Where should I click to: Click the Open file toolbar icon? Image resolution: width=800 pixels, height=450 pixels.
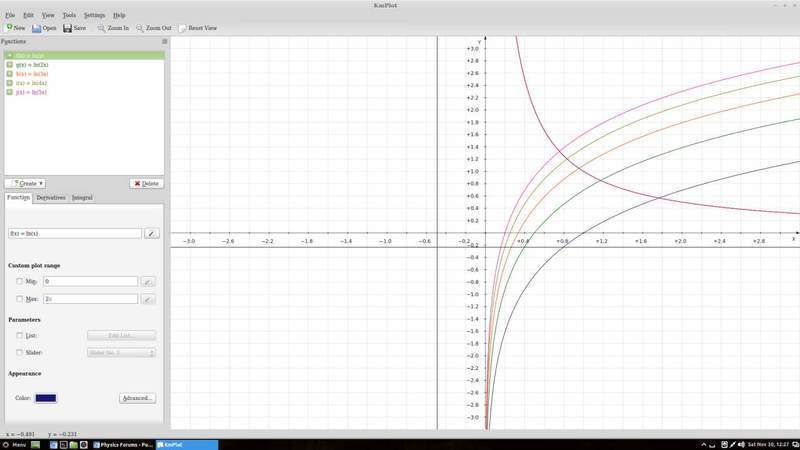[x=37, y=28]
